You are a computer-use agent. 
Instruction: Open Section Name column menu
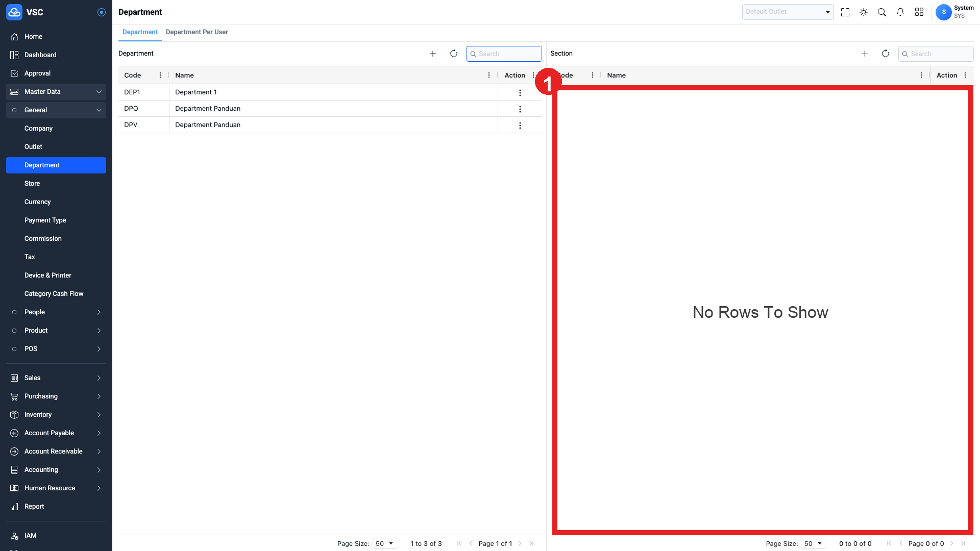pyautogui.click(x=921, y=76)
